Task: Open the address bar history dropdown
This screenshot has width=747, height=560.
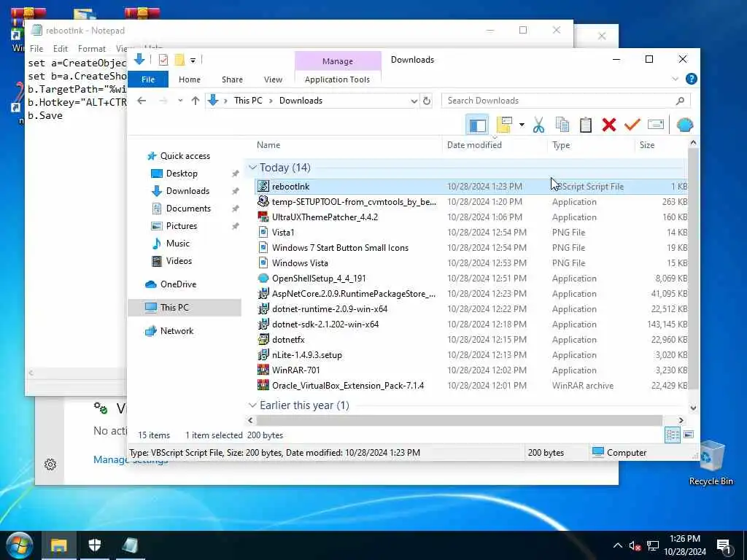Action: pyautogui.click(x=414, y=101)
